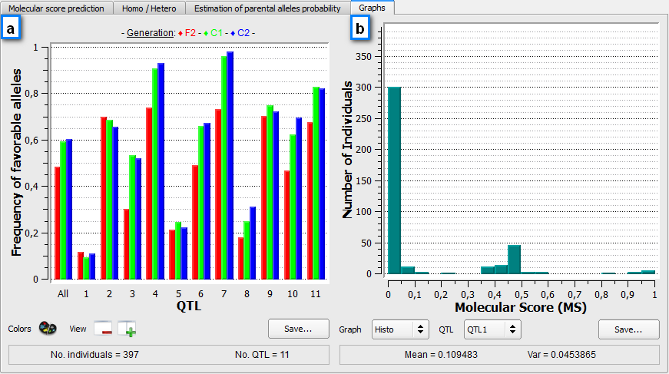
Task: Click QTL axis label '11'
Action: [315, 293]
